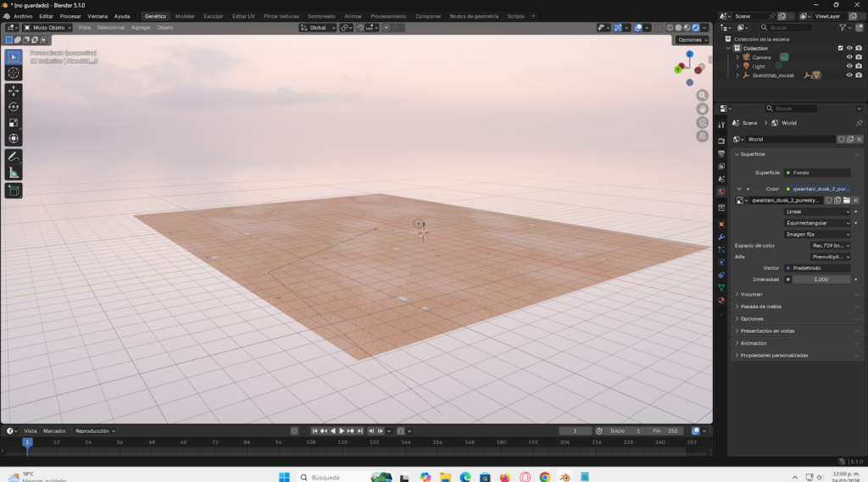Click the viewport pan hand icon
This screenshot has width=868, height=482.
[x=702, y=109]
